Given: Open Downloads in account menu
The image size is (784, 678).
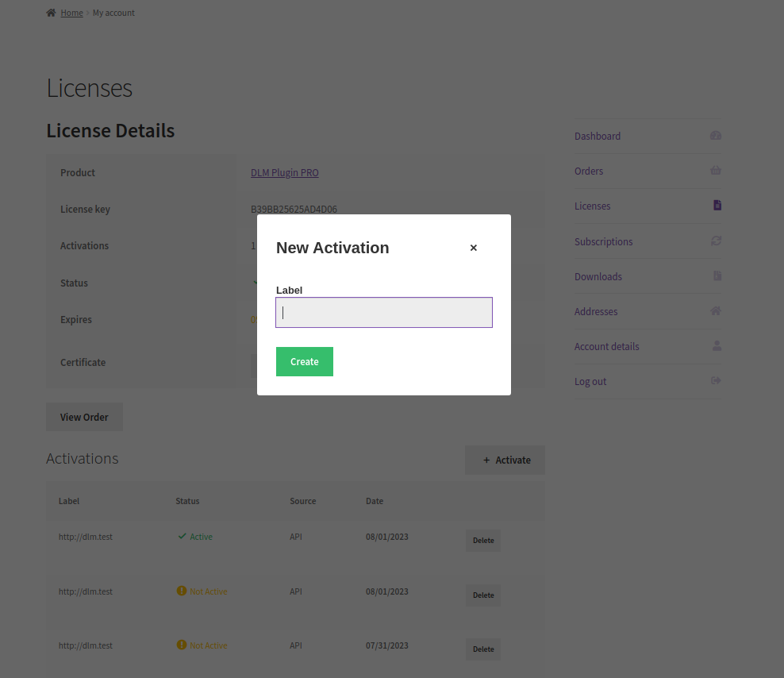Looking at the screenshot, I should pyautogui.click(x=598, y=276).
